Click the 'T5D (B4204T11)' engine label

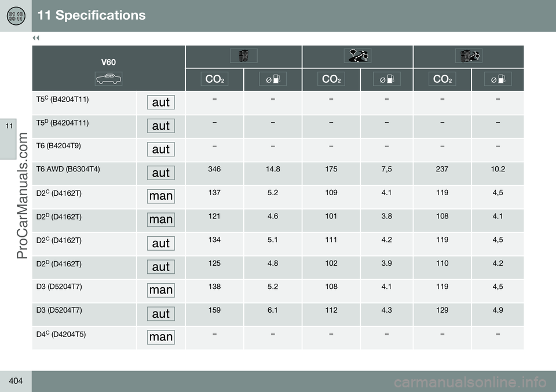[x=63, y=123]
